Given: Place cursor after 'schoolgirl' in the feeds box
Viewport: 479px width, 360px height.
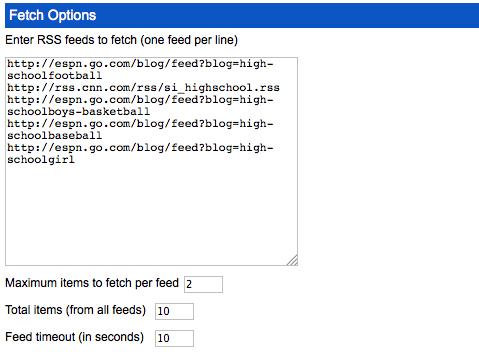Looking at the screenshot, I should click(75, 160).
